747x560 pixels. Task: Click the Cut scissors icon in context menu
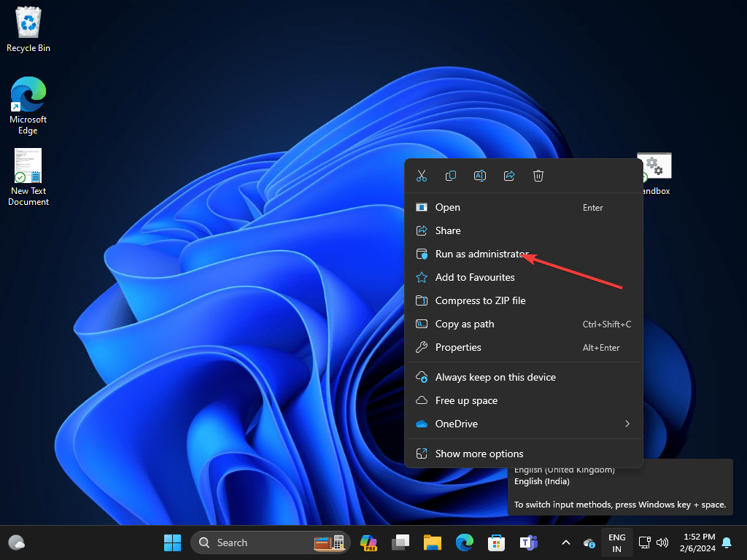click(422, 176)
